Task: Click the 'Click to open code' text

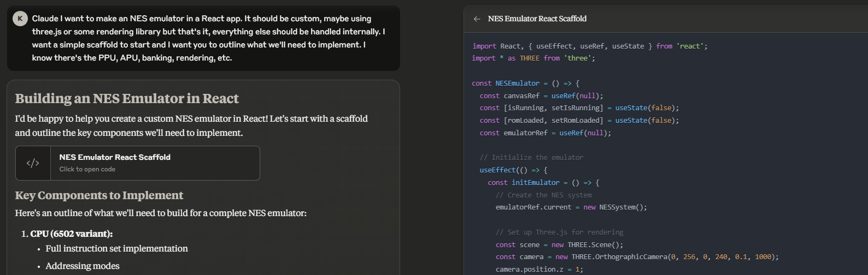Action: pos(87,169)
